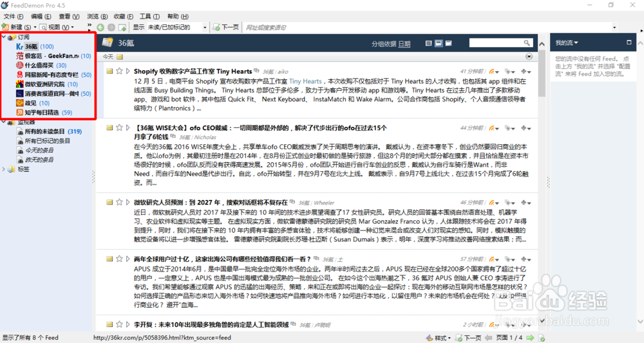Open the 文件 menu
Screen dimensions: 644x343
point(14,17)
